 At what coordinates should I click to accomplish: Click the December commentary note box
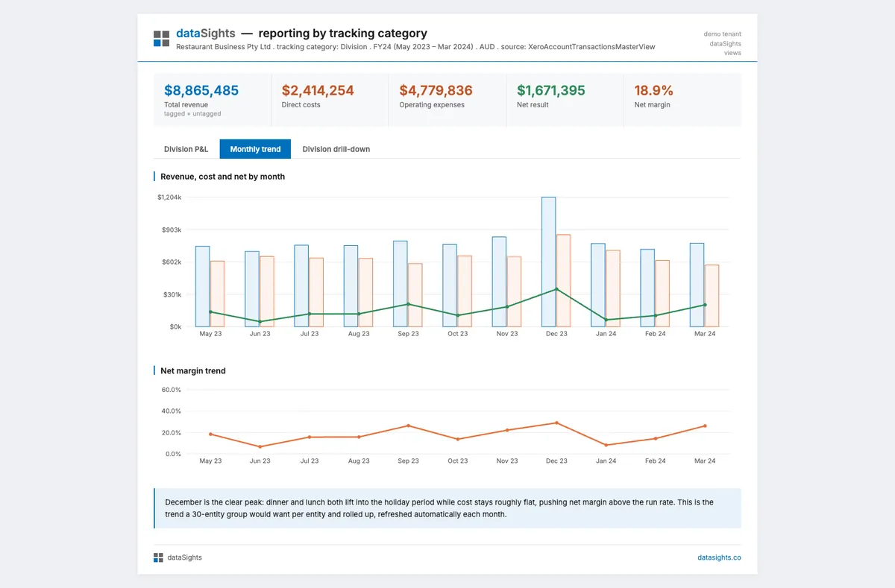[447, 508]
